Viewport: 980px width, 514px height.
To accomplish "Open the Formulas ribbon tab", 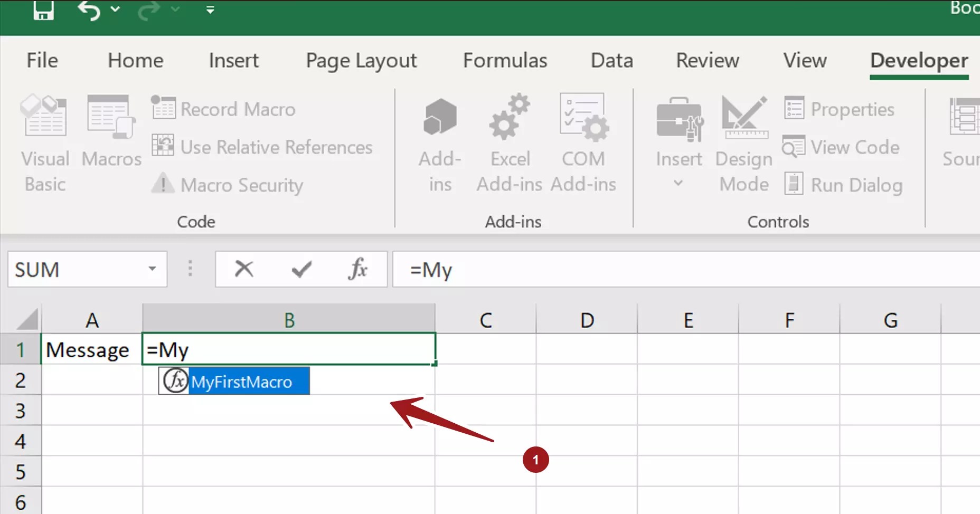I will click(x=505, y=60).
